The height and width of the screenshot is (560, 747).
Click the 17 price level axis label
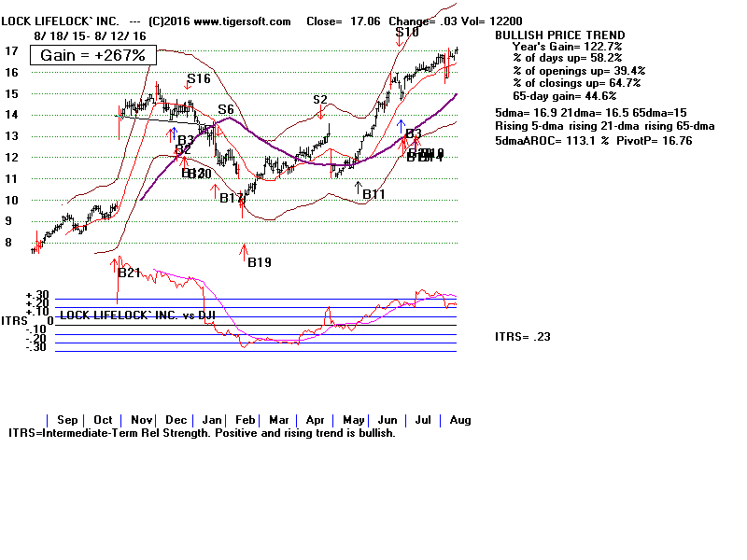pos(13,51)
